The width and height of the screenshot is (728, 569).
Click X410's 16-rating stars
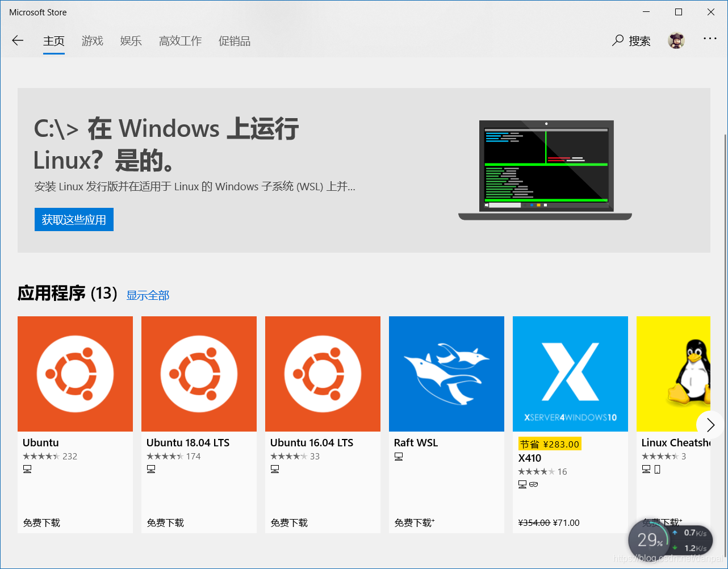pyautogui.click(x=536, y=472)
